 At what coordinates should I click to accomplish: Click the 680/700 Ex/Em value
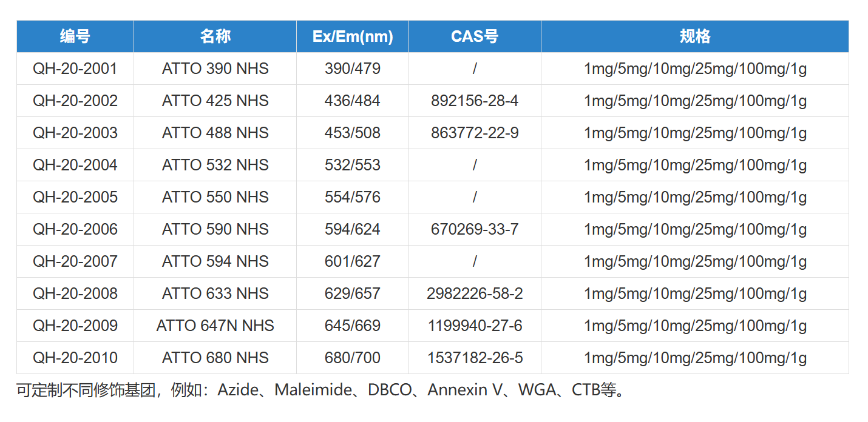pyautogui.click(x=353, y=358)
